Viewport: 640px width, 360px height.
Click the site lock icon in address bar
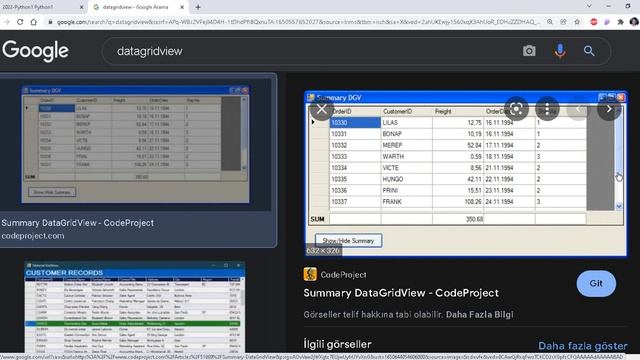pyautogui.click(x=50, y=22)
